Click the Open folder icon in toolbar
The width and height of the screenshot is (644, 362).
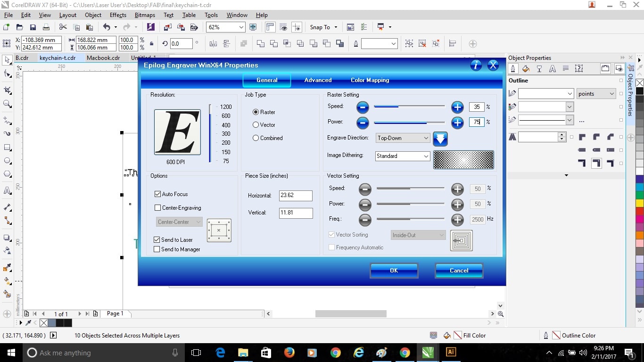tap(20, 27)
